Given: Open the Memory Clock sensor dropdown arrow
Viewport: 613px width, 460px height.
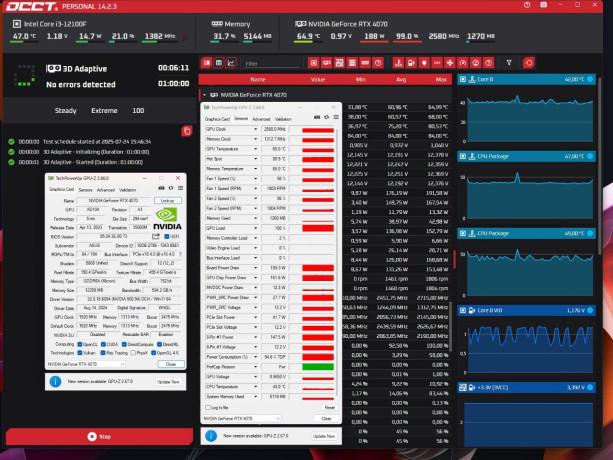Looking at the screenshot, I should click(255, 139).
